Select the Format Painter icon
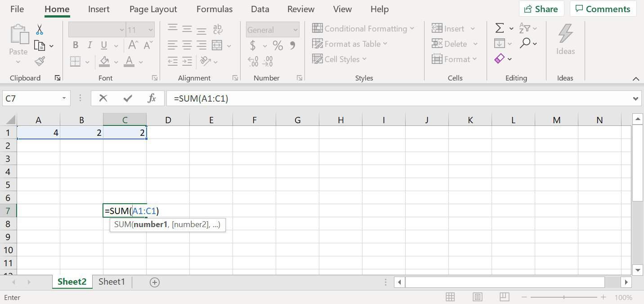This screenshot has height=304, width=644. pyautogui.click(x=40, y=62)
